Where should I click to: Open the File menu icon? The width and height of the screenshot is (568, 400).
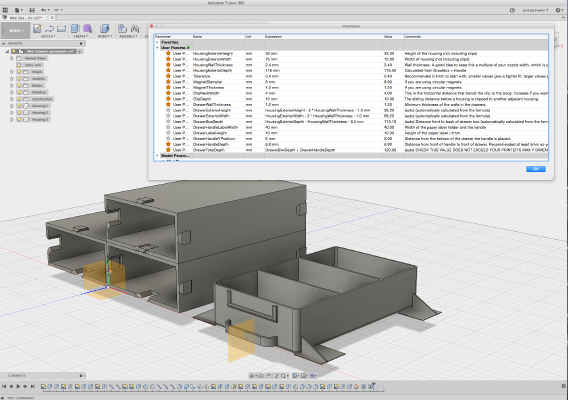(x=17, y=10)
